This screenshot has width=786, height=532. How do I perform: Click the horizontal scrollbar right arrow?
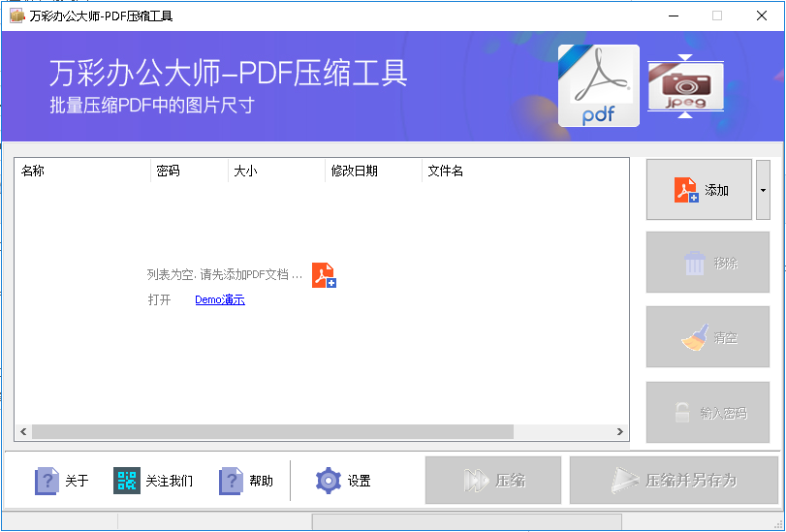pyautogui.click(x=621, y=432)
